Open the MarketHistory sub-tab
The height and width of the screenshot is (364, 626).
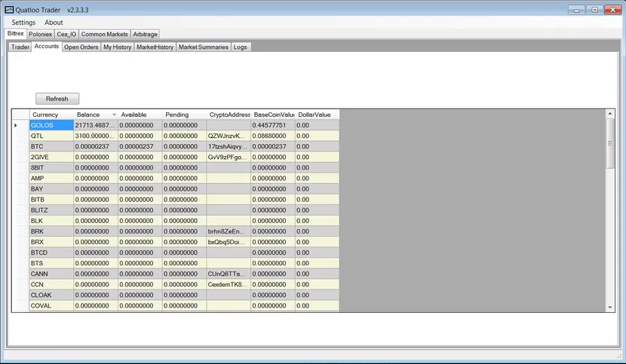pos(155,47)
